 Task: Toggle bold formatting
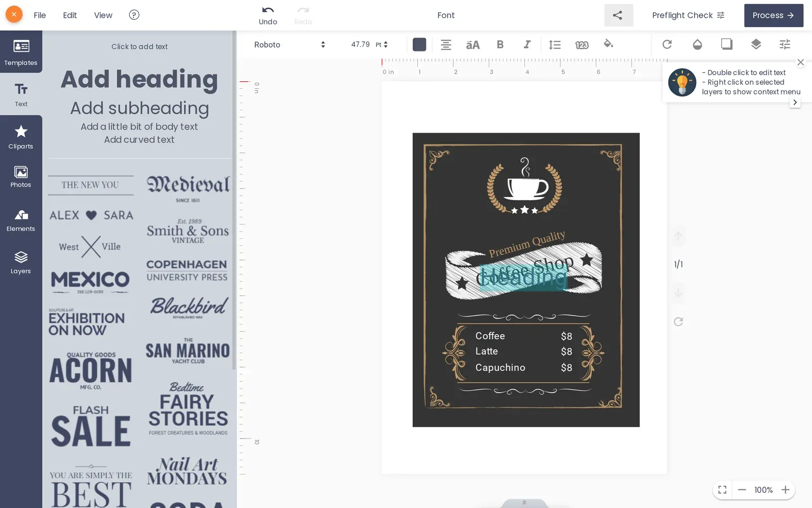[x=500, y=45]
